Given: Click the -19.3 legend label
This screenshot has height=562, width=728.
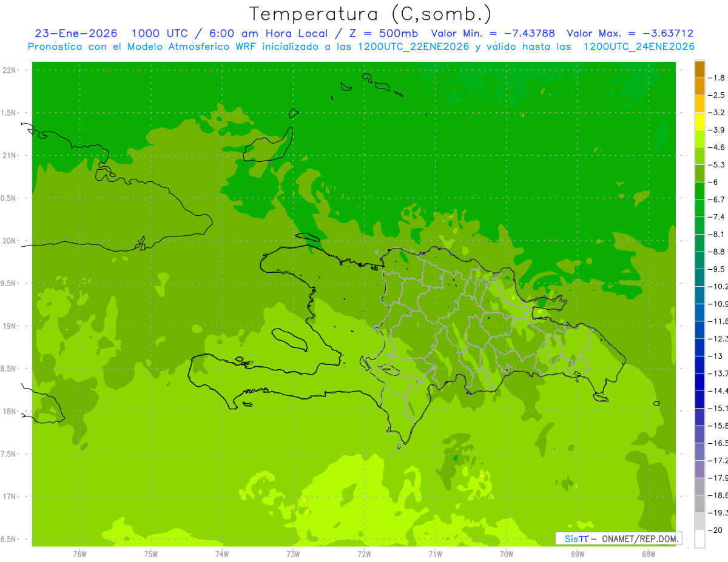Looking at the screenshot, I should pyautogui.click(x=719, y=513).
